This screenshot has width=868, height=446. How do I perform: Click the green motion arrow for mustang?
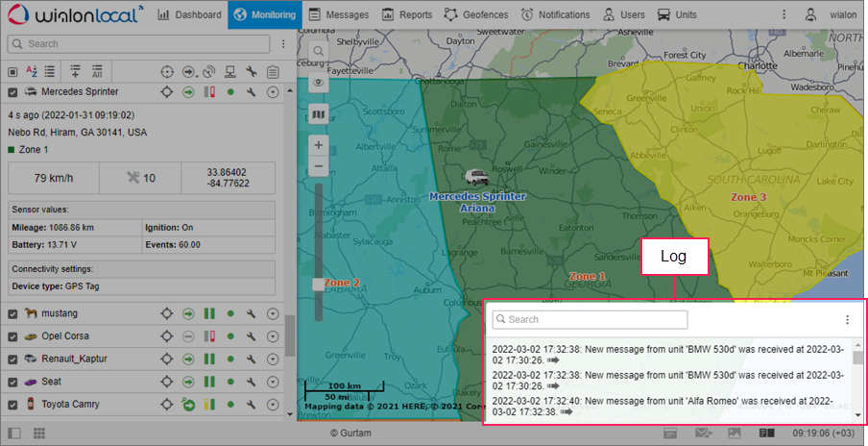(188, 314)
